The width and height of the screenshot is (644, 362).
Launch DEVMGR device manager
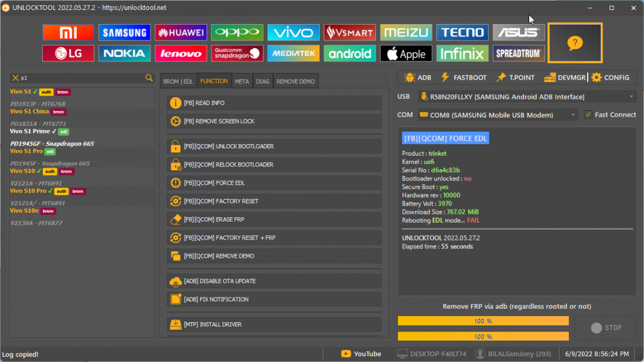coord(565,77)
